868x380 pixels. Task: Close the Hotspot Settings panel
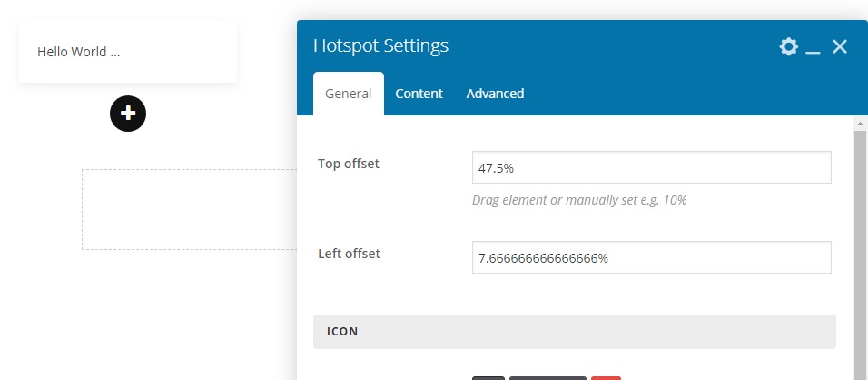840,46
